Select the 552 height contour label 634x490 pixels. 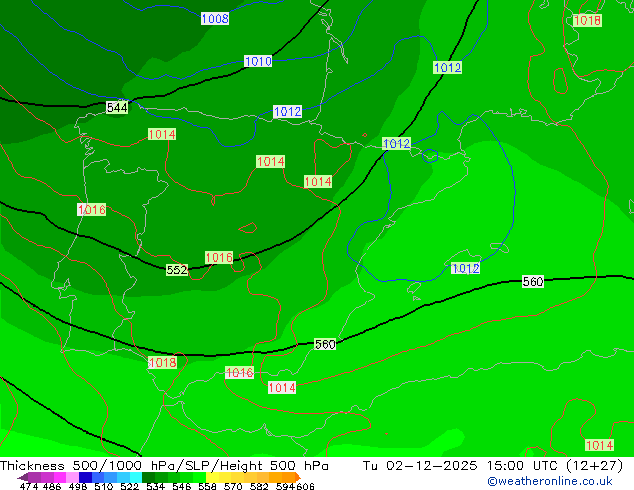177,270
